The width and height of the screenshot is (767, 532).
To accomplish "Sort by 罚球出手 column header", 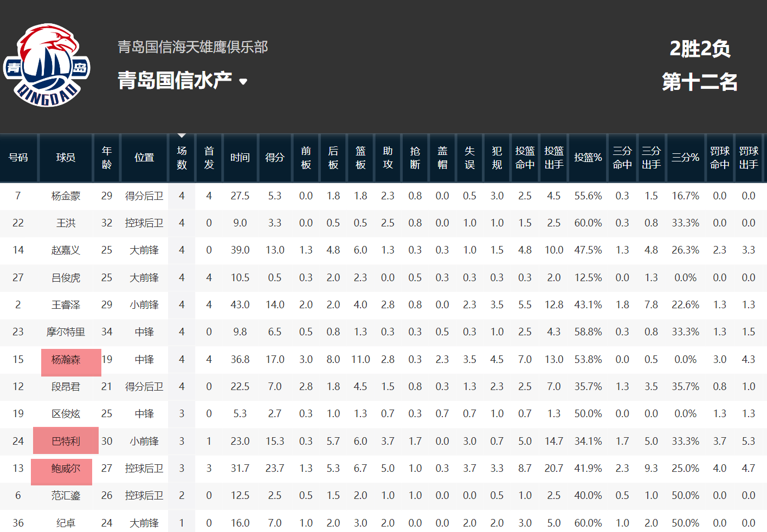I will (x=749, y=158).
